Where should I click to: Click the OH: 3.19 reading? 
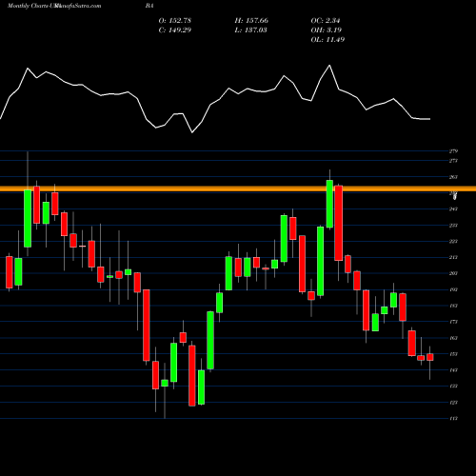click(x=327, y=30)
